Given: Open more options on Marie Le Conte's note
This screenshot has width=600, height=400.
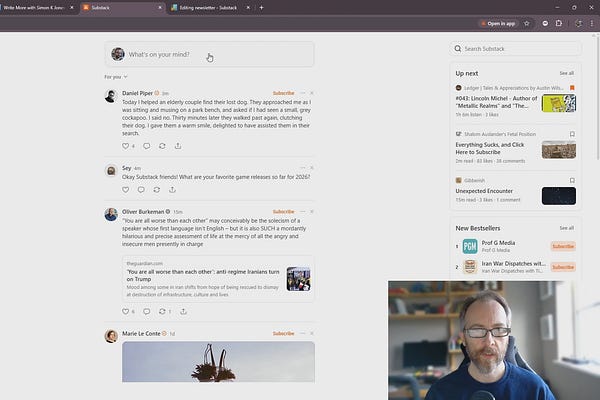Looking at the screenshot, I should pyautogui.click(x=303, y=333).
